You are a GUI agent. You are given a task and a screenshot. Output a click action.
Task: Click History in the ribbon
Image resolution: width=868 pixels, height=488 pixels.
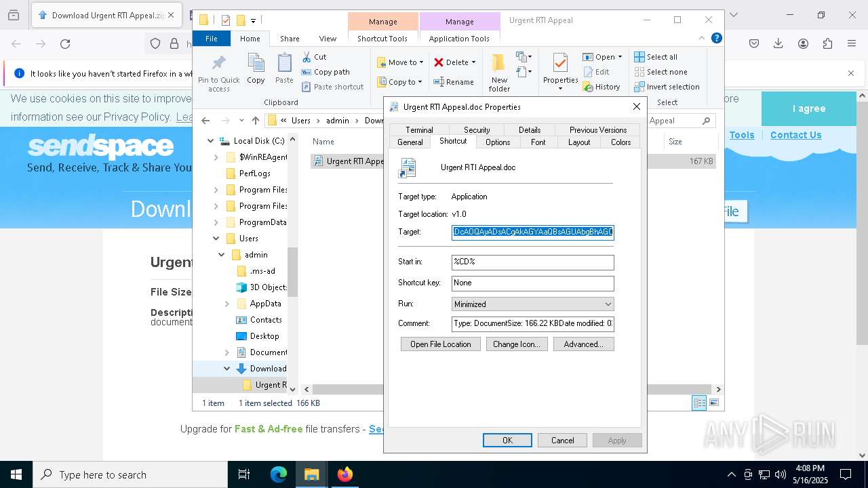pyautogui.click(x=601, y=87)
